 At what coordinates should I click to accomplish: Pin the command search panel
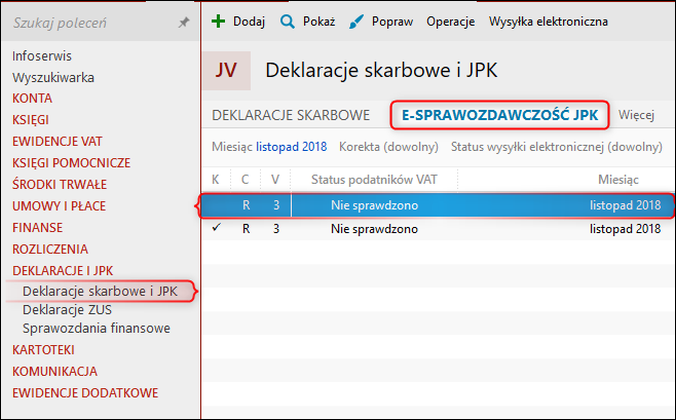184,22
